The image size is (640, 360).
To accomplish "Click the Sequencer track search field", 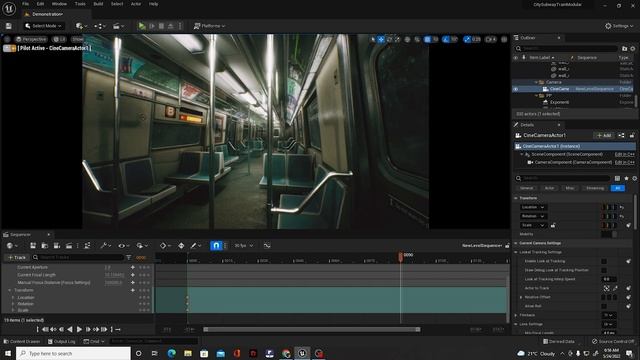I will click(x=78, y=258).
